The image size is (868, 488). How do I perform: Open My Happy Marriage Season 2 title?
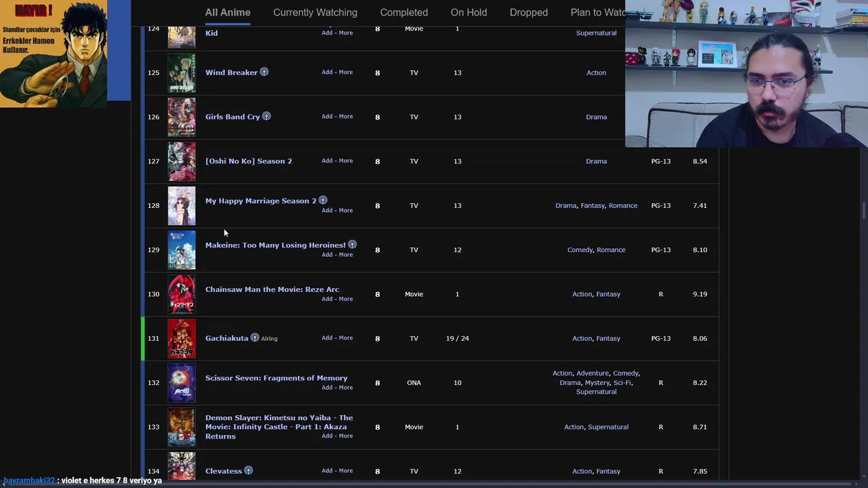coord(261,201)
